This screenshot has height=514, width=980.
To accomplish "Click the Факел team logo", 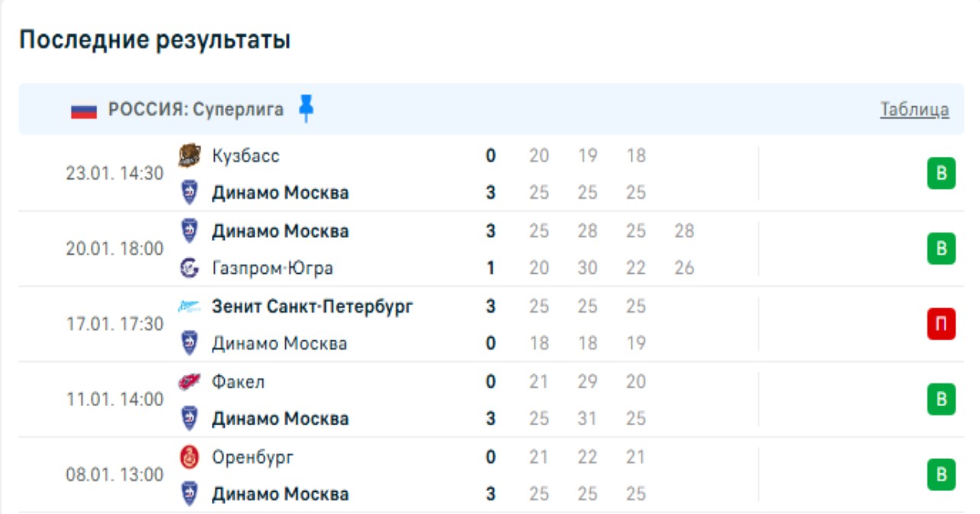I will pyautogui.click(x=189, y=382).
